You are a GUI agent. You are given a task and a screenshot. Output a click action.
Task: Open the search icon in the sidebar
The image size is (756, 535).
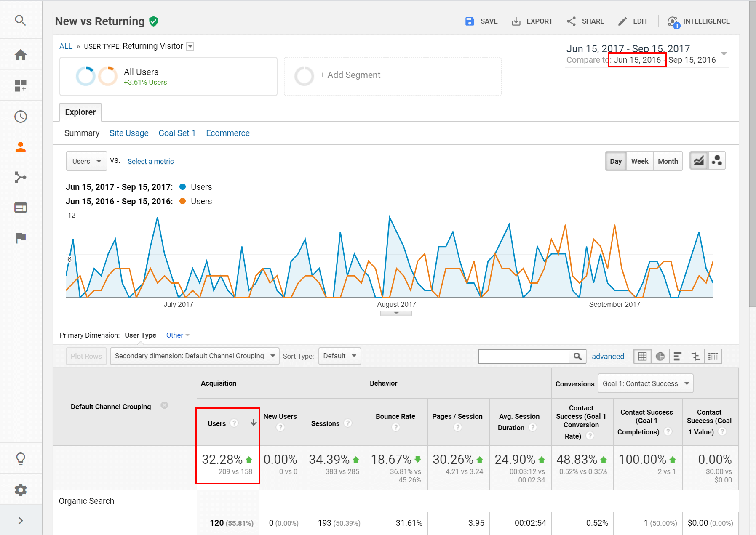20,20
